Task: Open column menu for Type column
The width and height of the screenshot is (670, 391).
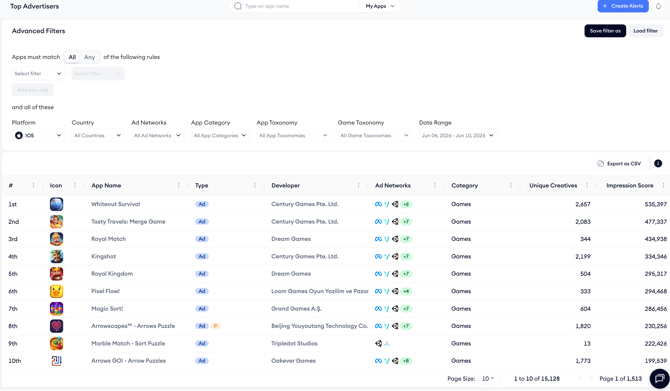Action: pyautogui.click(x=255, y=185)
